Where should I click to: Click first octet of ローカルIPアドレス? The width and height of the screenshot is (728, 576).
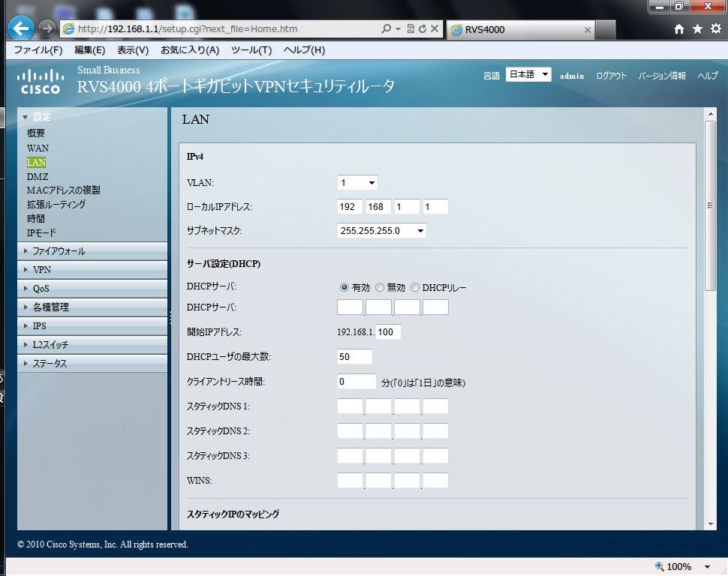(350, 206)
